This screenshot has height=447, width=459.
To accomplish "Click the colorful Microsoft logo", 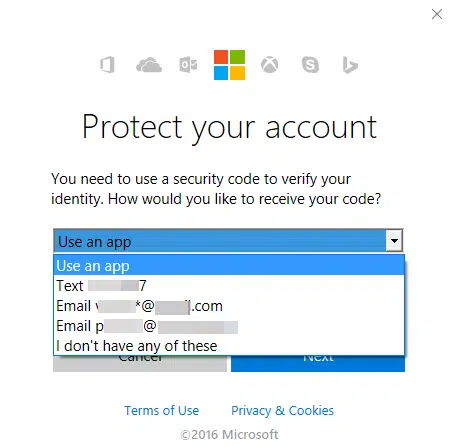I will (229, 65).
